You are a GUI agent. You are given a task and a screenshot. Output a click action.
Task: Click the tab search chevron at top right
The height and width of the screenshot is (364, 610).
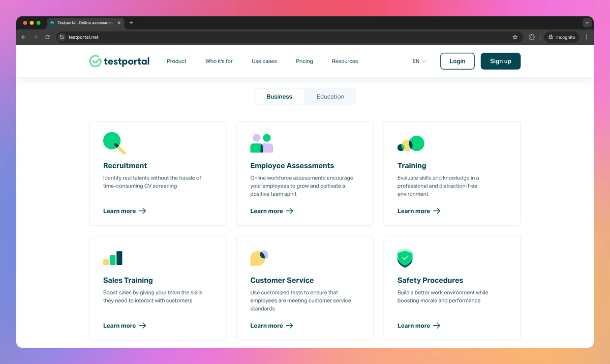click(x=587, y=22)
